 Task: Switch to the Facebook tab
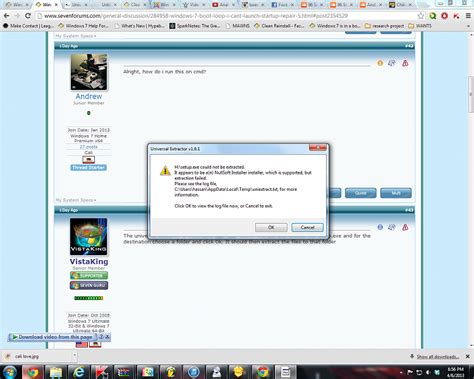tap(283, 5)
